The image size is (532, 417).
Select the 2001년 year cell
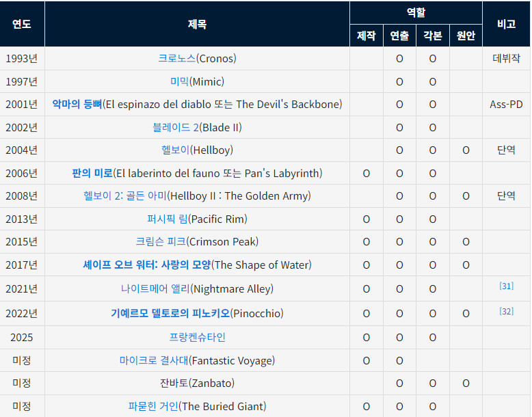(x=22, y=104)
